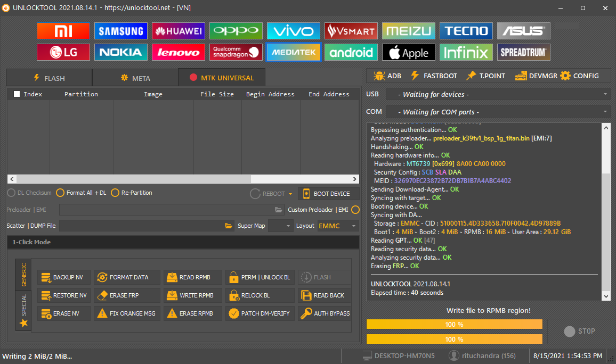Switch to the MTK UNIVERSAL tab
Viewport: 616px width, 364px height.
(x=222, y=78)
